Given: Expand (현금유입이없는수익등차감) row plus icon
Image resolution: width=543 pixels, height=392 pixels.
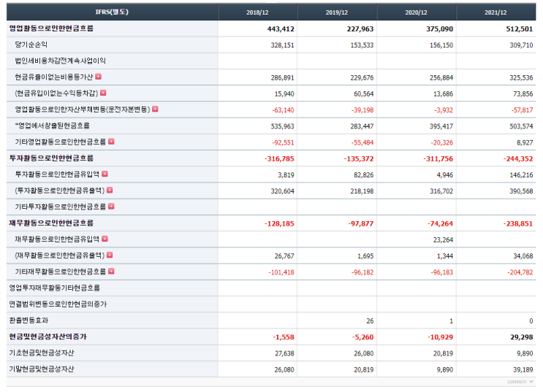Looking at the screenshot, I should pos(103,93).
